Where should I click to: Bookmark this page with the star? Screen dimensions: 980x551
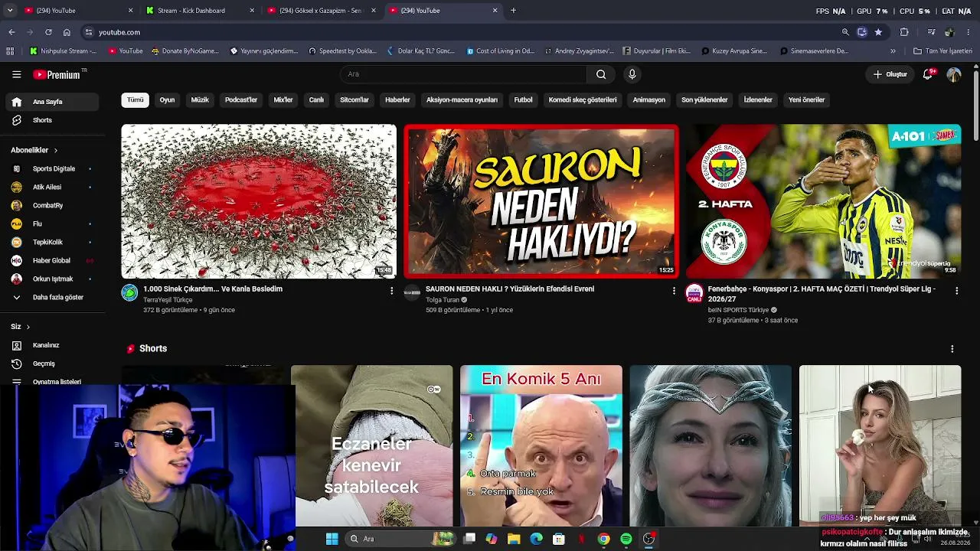878,32
